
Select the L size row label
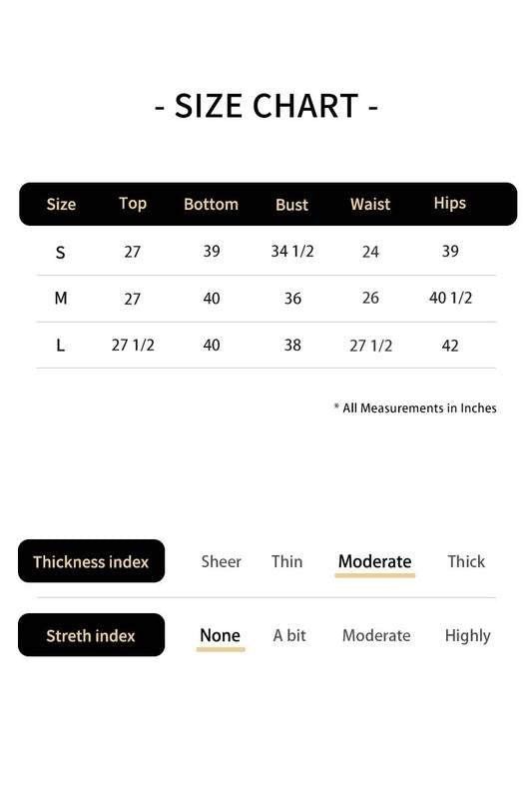(x=60, y=346)
